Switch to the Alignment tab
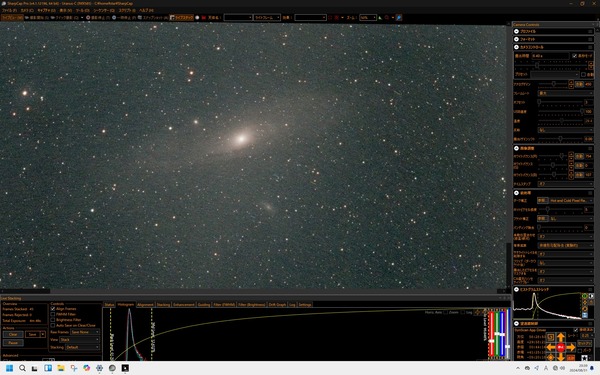 pos(145,305)
